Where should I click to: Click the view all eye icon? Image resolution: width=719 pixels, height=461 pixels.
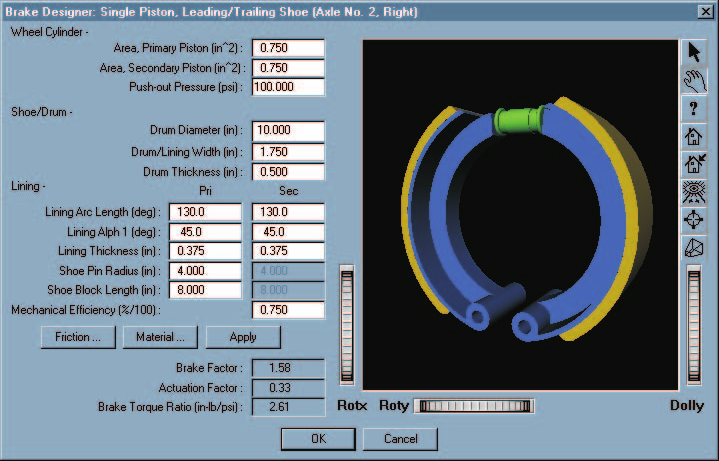point(694,193)
